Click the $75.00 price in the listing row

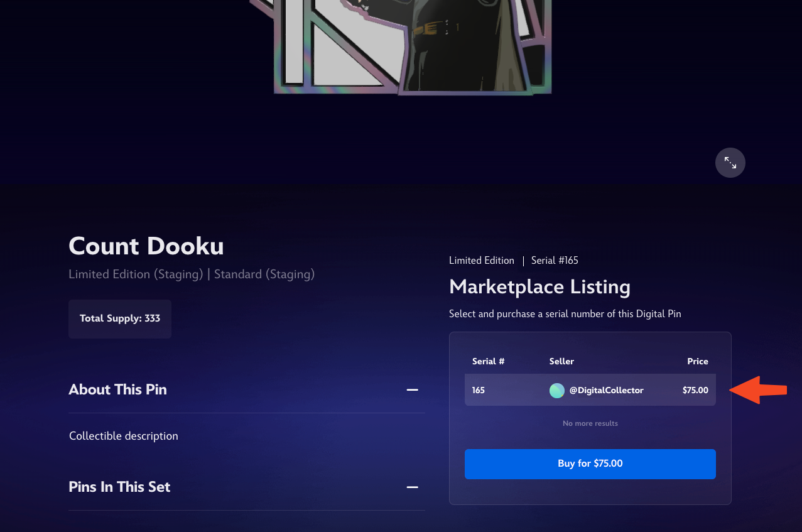tap(695, 390)
